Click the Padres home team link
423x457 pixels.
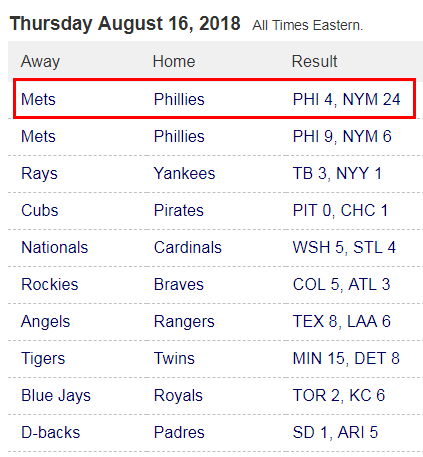(x=179, y=432)
